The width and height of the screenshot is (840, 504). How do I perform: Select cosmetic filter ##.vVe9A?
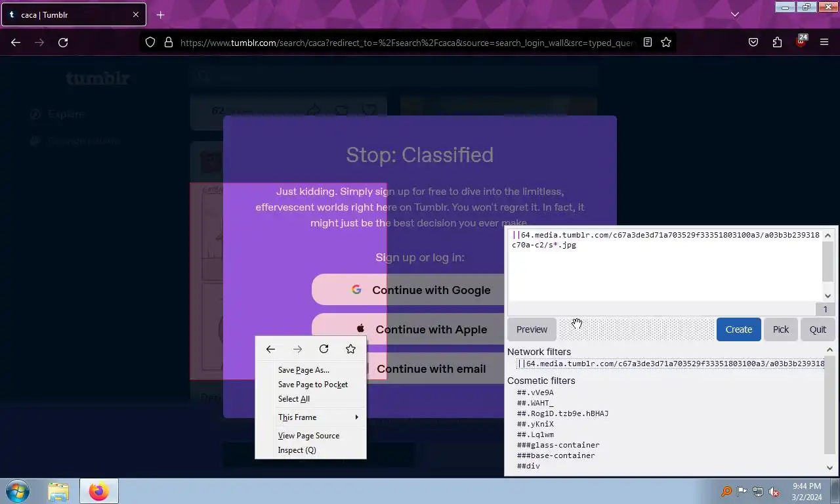click(535, 392)
